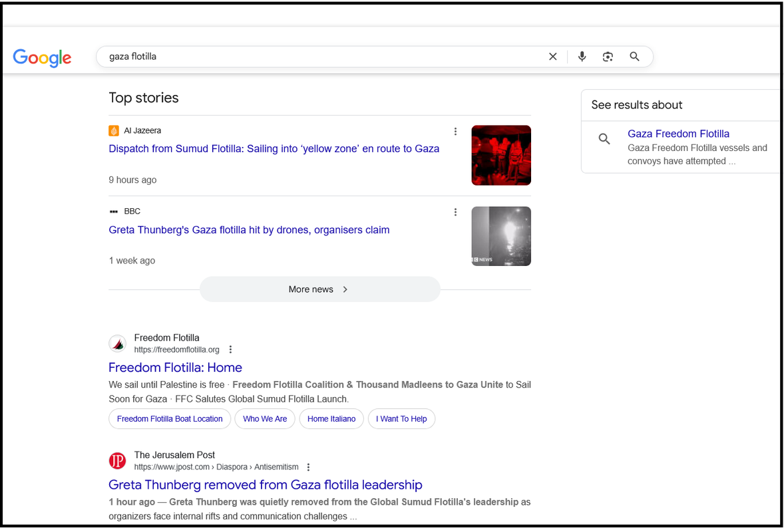Click the 'Top stories' heading

point(144,98)
